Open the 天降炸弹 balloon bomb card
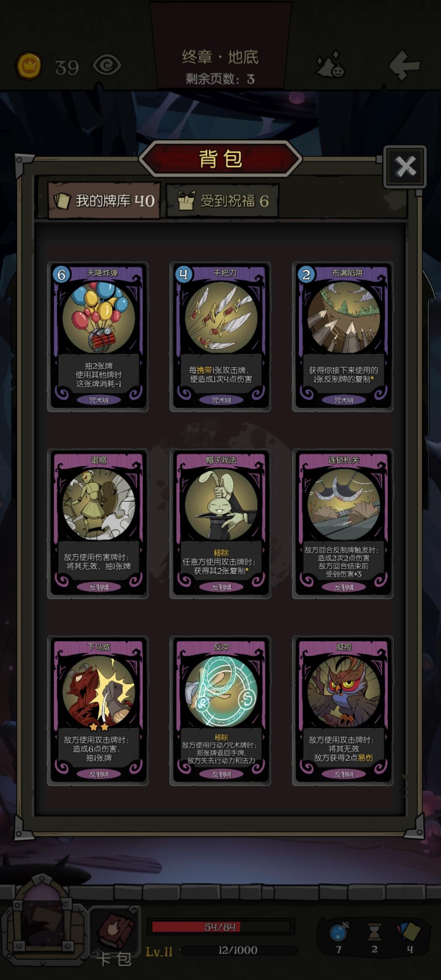441x980 pixels. [98, 336]
